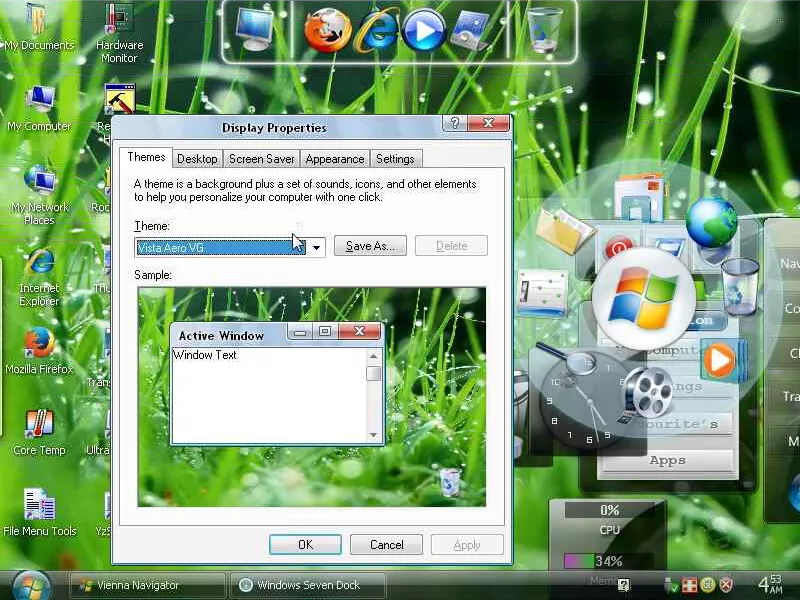The width and height of the screenshot is (800, 600).
Task: Click Cancel in Display Properties
Action: (386, 544)
